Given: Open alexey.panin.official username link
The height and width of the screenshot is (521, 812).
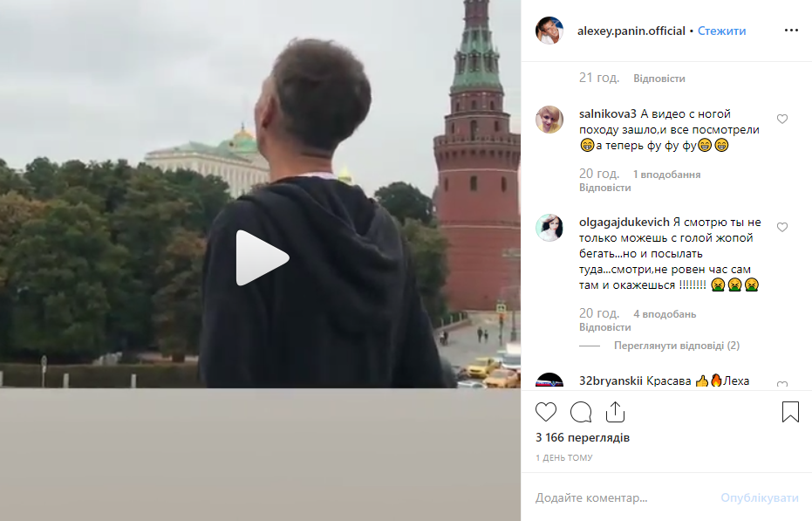Looking at the screenshot, I should click(x=631, y=31).
